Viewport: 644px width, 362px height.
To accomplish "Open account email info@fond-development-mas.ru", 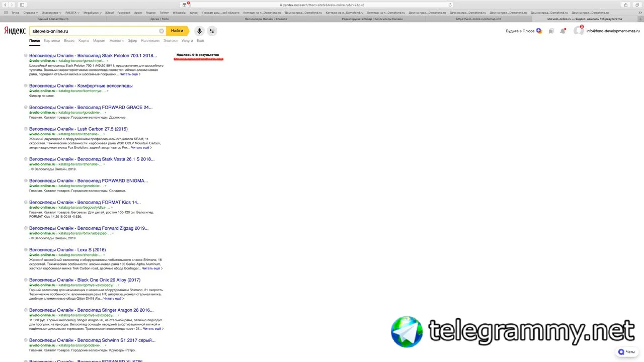I will coord(613,31).
